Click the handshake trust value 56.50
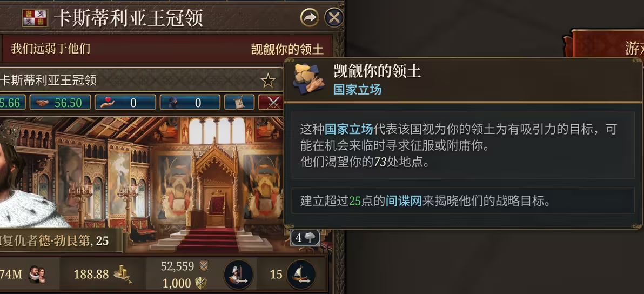Screen dimensions: 644x294 pos(61,103)
